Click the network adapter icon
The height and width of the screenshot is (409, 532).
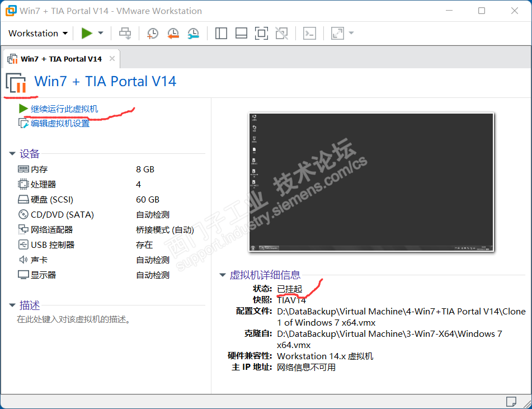coord(23,230)
